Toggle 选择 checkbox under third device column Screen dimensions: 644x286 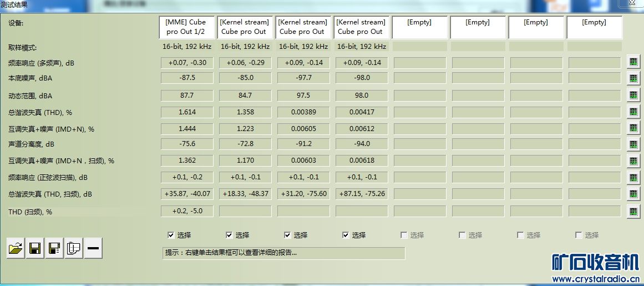tap(287, 235)
